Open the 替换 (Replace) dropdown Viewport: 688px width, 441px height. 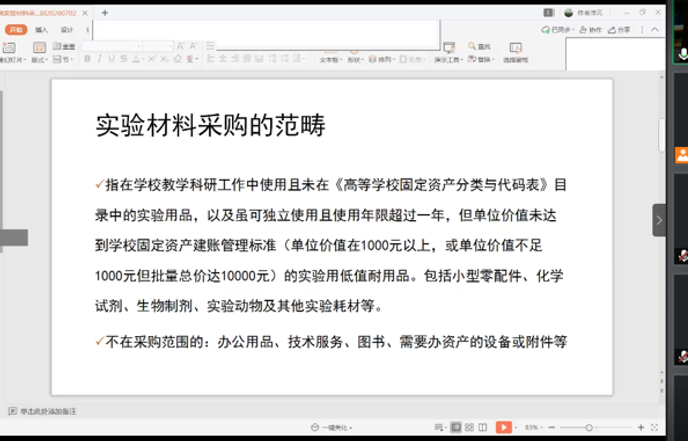[x=484, y=59]
